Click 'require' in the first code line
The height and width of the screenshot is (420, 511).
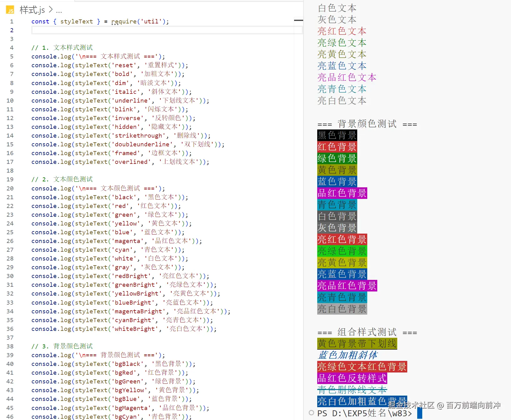pos(124,22)
